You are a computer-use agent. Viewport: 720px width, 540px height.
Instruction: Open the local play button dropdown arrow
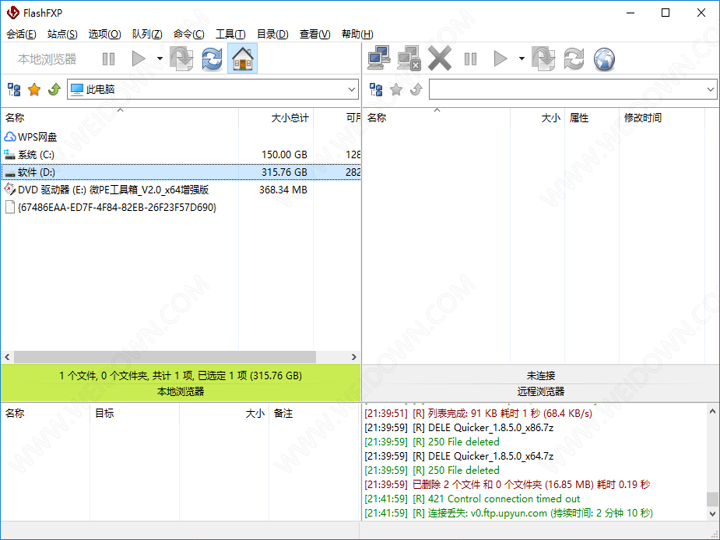159,59
